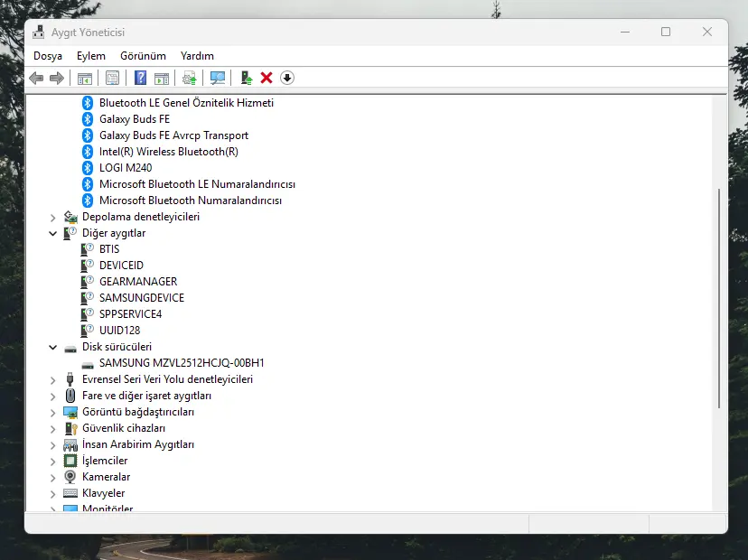This screenshot has height=560, width=748.
Task: Select Bluetooth LE Genel Öznitelik Hizmeti
Action: (x=186, y=103)
